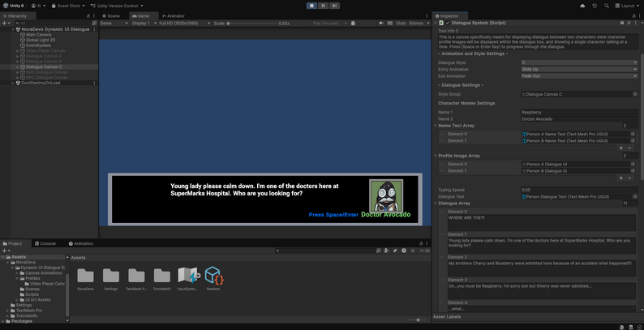The width and height of the screenshot is (644, 330).
Task: Remove element from Profile Image Array
Action: click(629, 178)
